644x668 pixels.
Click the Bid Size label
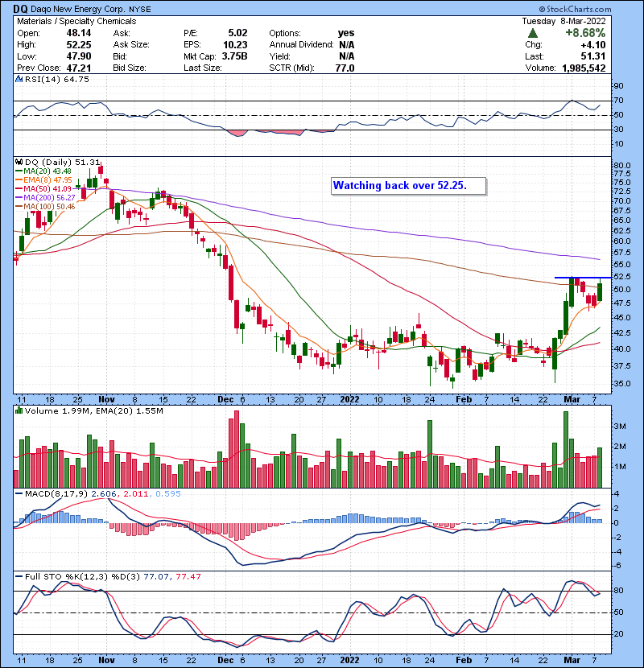point(129,68)
